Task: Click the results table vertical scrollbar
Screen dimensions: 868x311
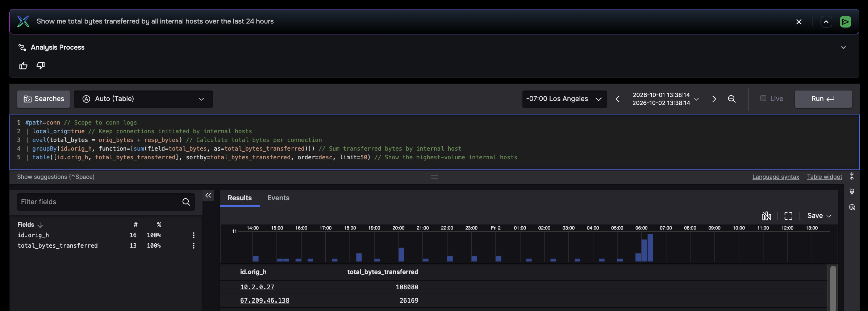Action: 833,287
